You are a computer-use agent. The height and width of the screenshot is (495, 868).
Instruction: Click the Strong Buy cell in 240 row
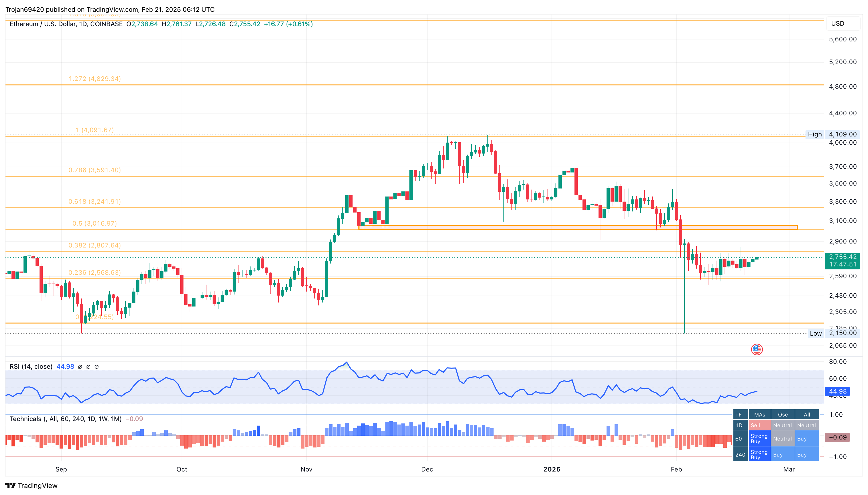coord(760,454)
